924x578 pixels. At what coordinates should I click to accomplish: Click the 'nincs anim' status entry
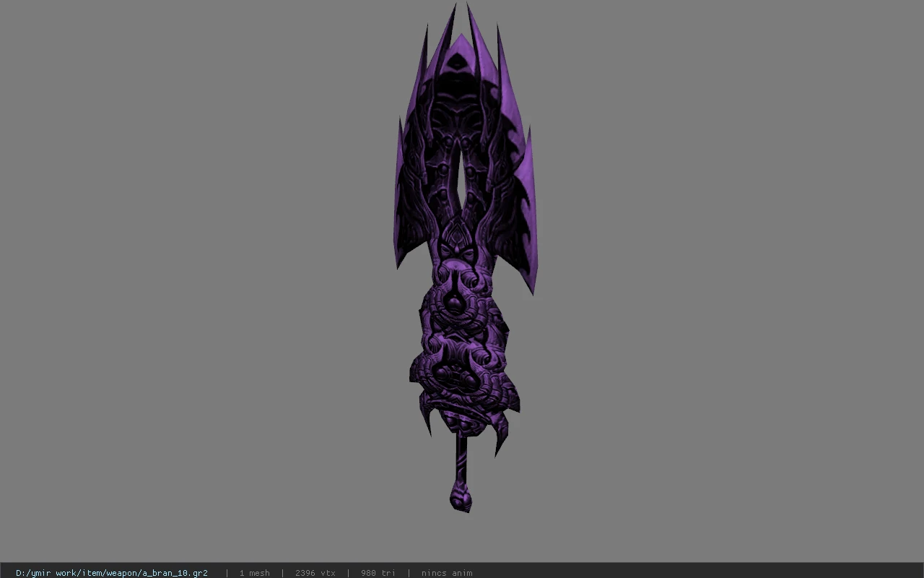(x=447, y=573)
